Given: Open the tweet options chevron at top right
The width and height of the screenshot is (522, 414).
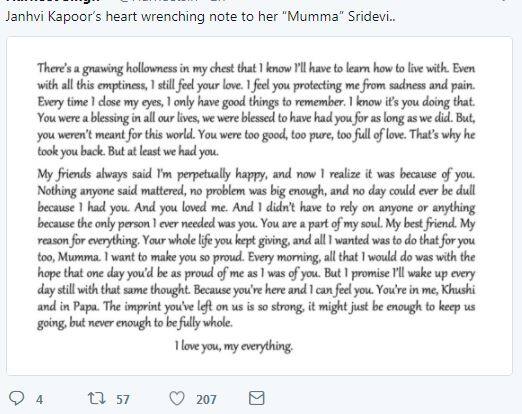Looking at the screenshot, I should pyautogui.click(x=504, y=1).
